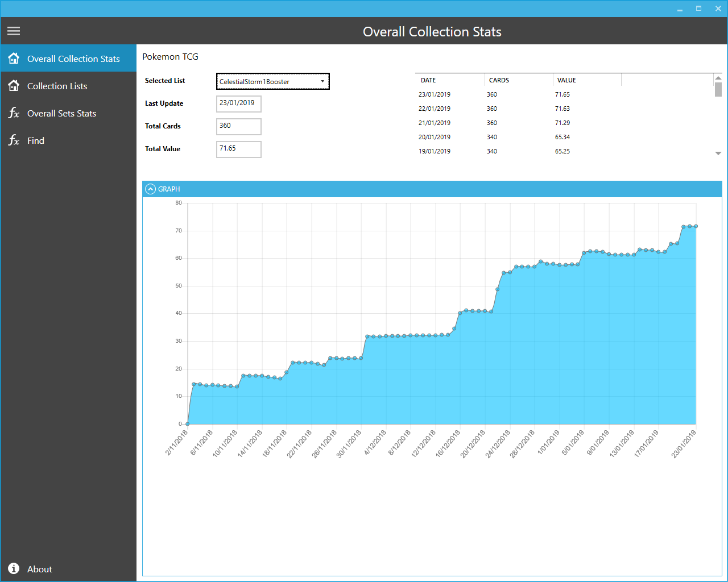Image resolution: width=728 pixels, height=582 pixels.
Task: Click the table's vertical scrollbar thumb
Action: 718,90
